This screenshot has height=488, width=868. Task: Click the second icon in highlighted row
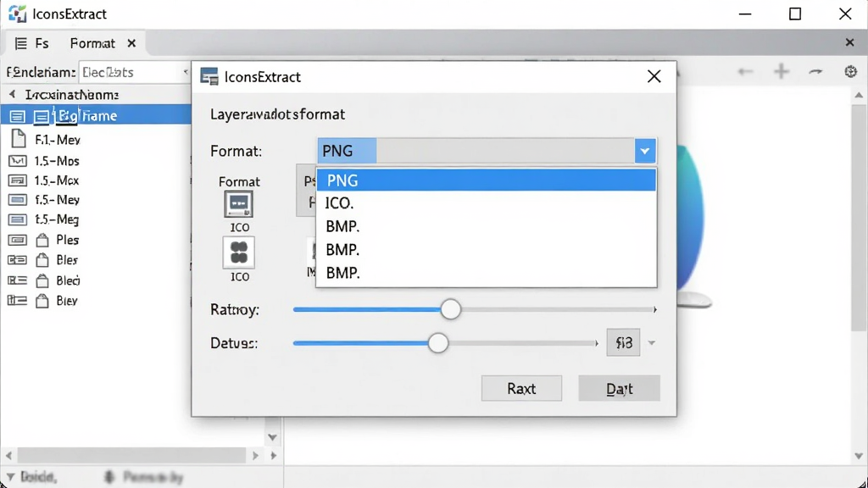coord(42,116)
